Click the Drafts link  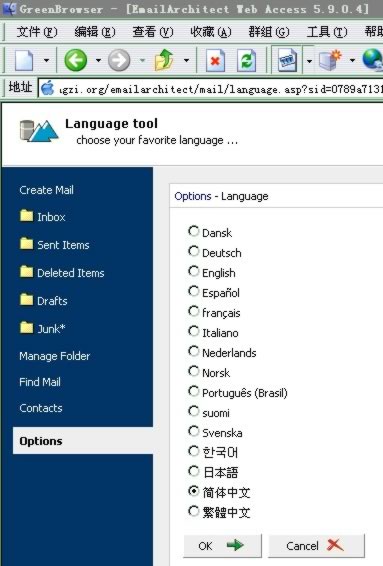pos(52,300)
